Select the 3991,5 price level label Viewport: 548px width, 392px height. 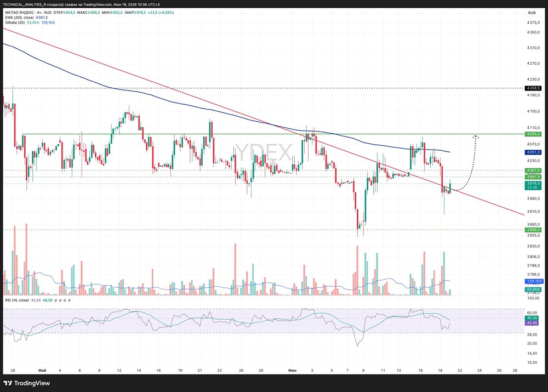(x=533, y=177)
